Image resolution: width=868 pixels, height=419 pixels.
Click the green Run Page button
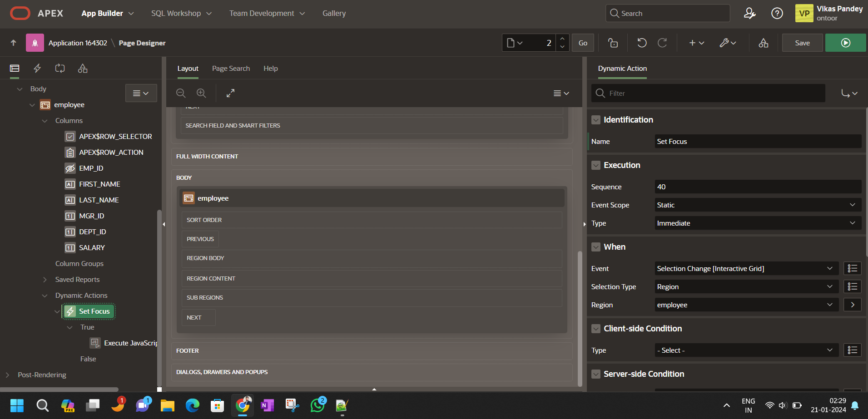[x=845, y=43]
